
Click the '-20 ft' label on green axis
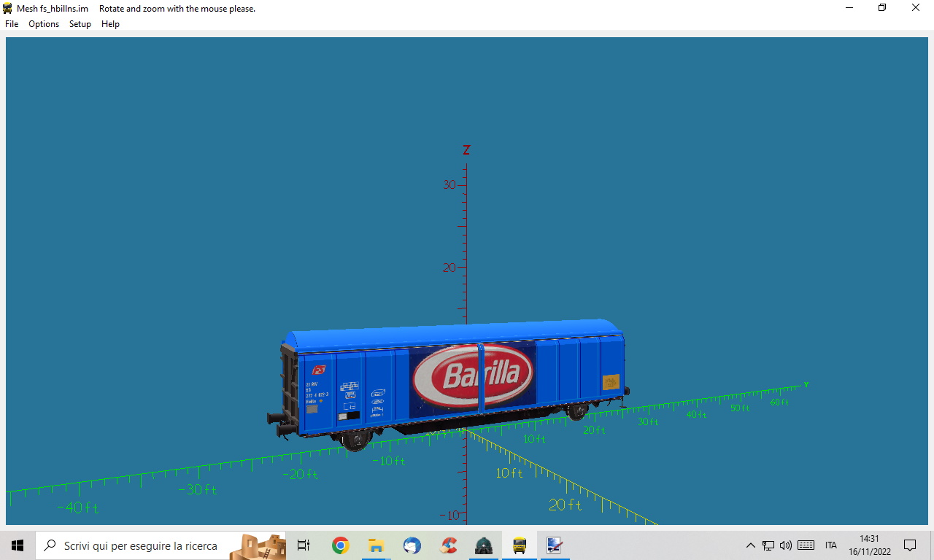(301, 474)
